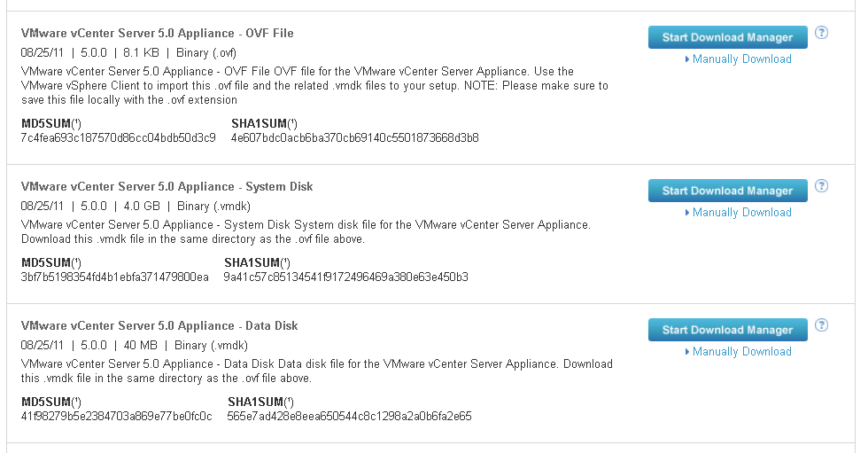Select the System Disk MD5 hash starting 3bf7b5
868x453 pixels.
click(x=114, y=277)
